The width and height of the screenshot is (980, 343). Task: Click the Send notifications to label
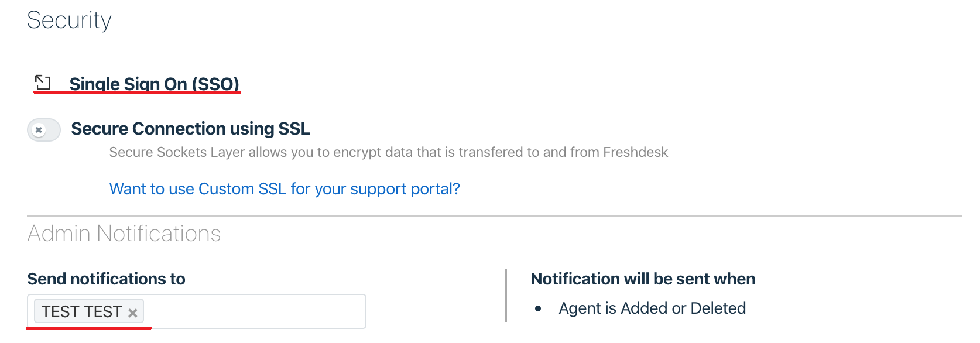click(x=106, y=279)
